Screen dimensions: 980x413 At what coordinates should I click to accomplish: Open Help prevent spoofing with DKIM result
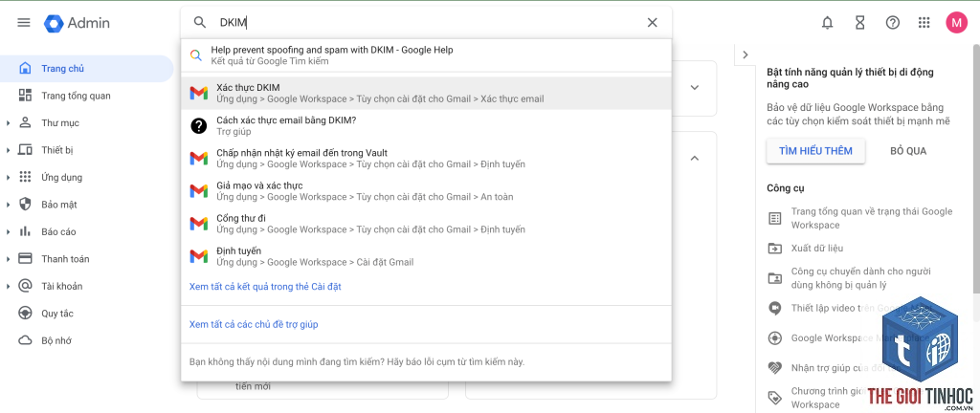pyautogui.click(x=426, y=55)
